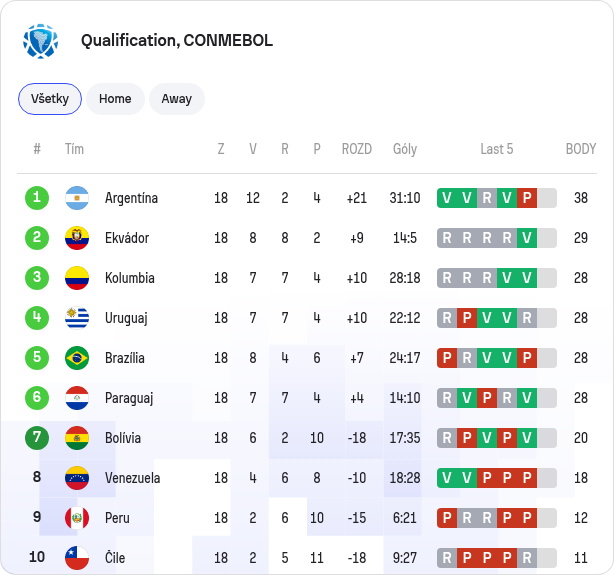
Task: Switch to the Home standings tab
Action: pyautogui.click(x=115, y=99)
